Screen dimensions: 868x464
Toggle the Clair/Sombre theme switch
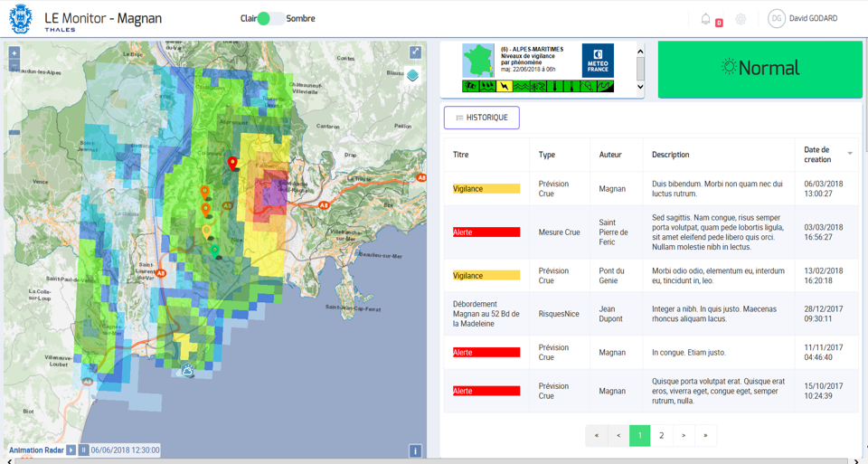(270, 18)
